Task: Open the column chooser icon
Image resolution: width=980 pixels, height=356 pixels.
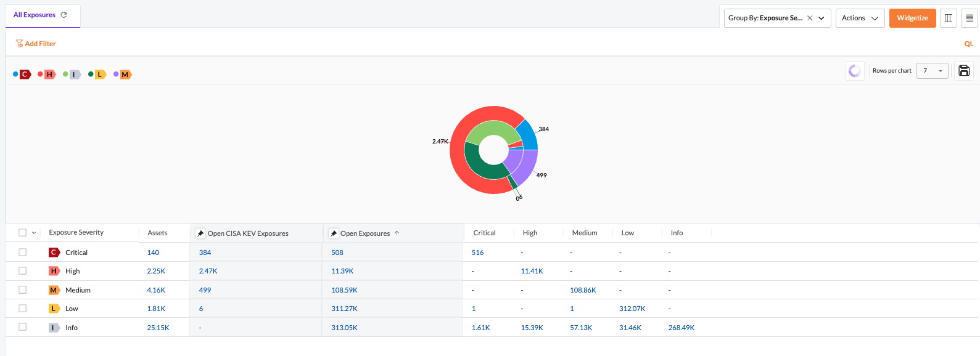Action: [x=949, y=18]
